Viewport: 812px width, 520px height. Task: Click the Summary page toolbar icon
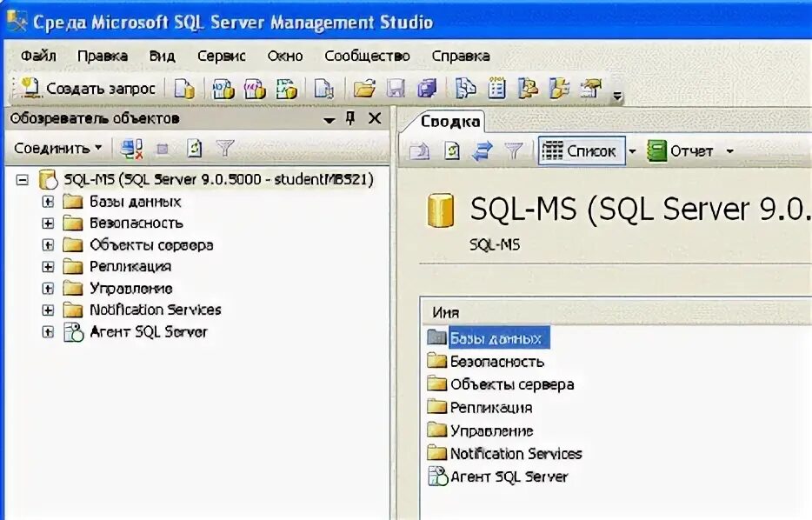496,89
